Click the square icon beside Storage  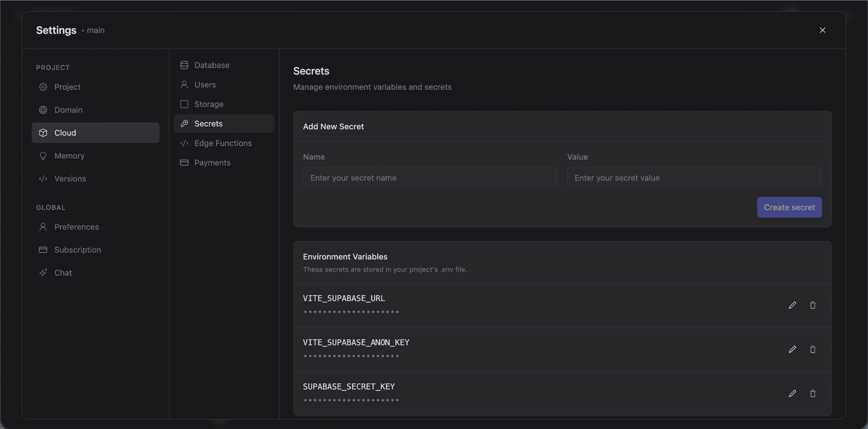coord(184,104)
